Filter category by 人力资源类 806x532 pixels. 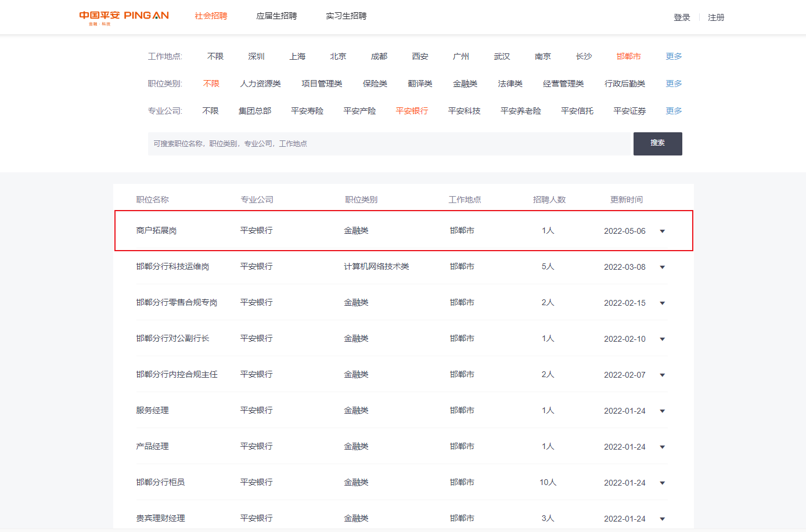[261, 84]
